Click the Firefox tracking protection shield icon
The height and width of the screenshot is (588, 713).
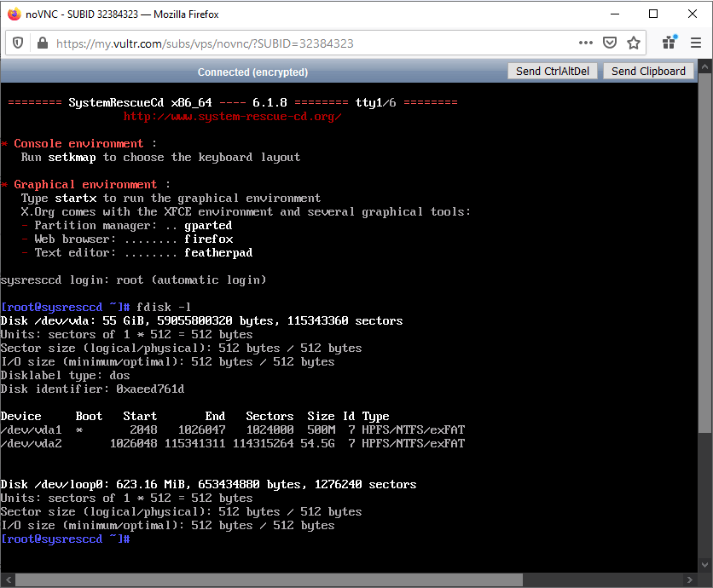[x=18, y=43]
